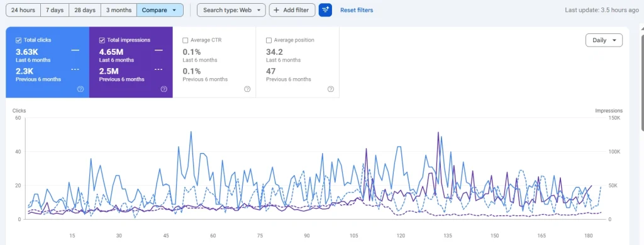Click the 4.65M total impressions value
The width and height of the screenshot is (644, 245).
click(x=111, y=52)
